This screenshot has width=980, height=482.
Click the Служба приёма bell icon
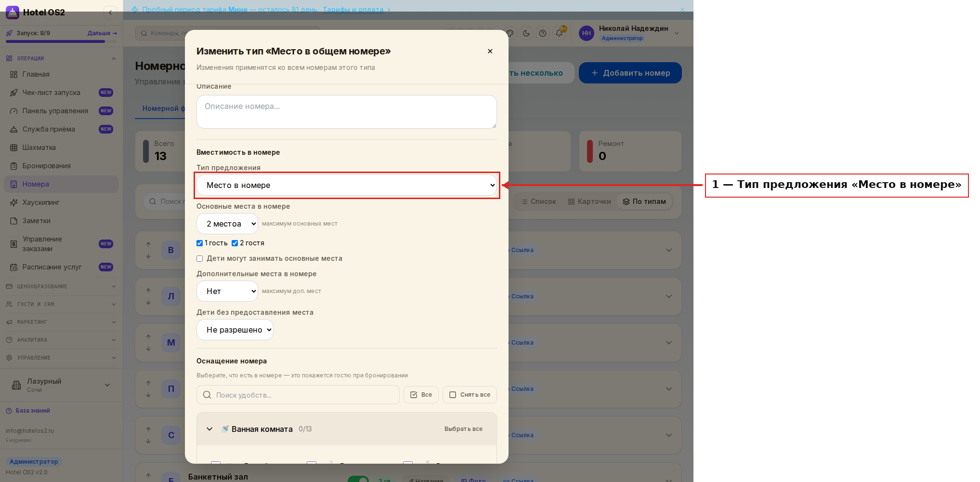(x=13, y=129)
